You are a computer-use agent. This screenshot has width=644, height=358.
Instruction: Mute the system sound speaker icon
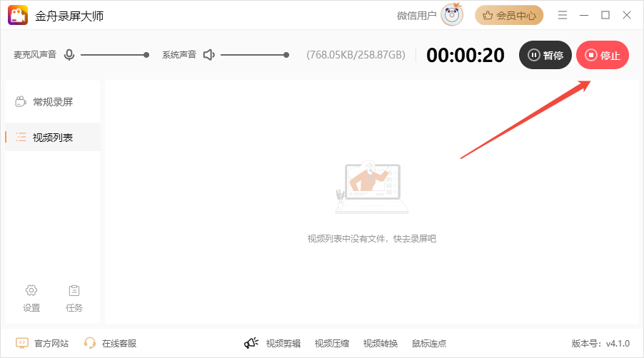(209, 55)
